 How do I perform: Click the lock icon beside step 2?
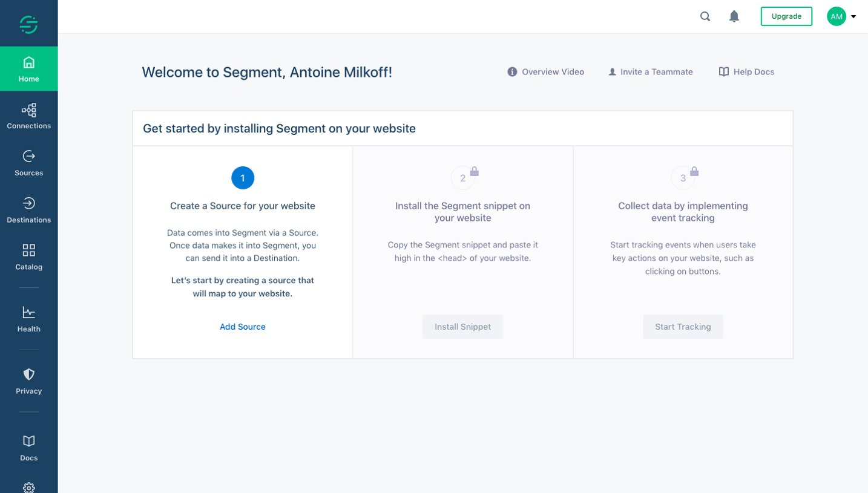coord(475,171)
